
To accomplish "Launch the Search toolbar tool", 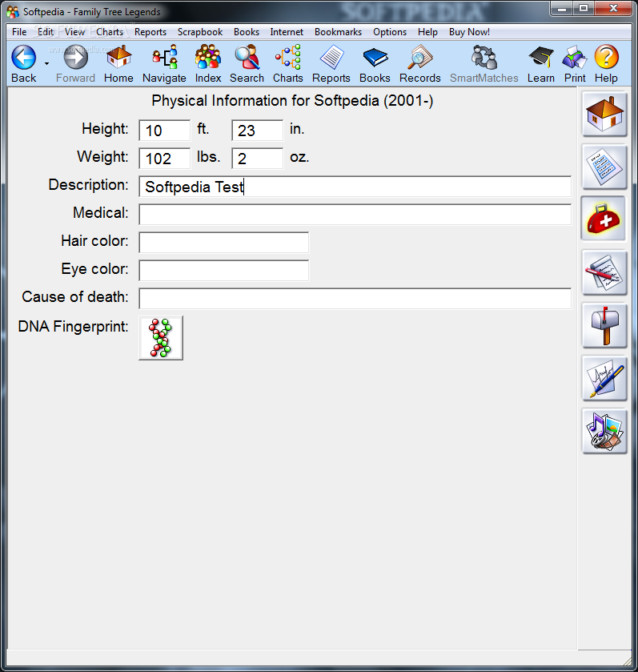I will click(x=247, y=58).
